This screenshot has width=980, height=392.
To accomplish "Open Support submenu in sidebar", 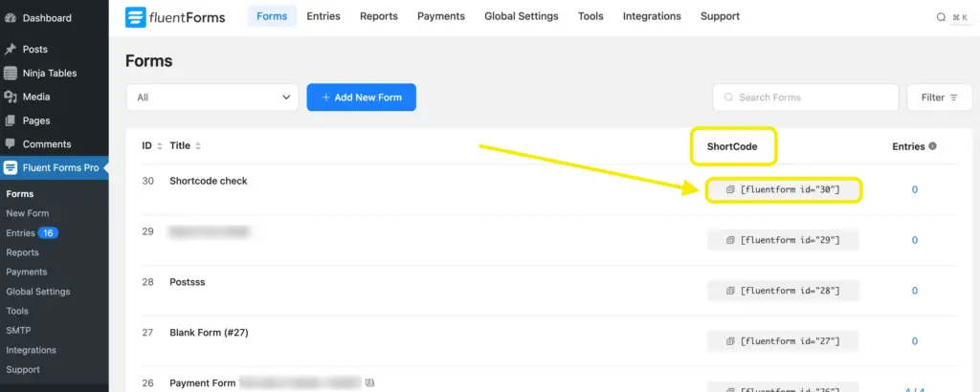I will click(x=23, y=369).
